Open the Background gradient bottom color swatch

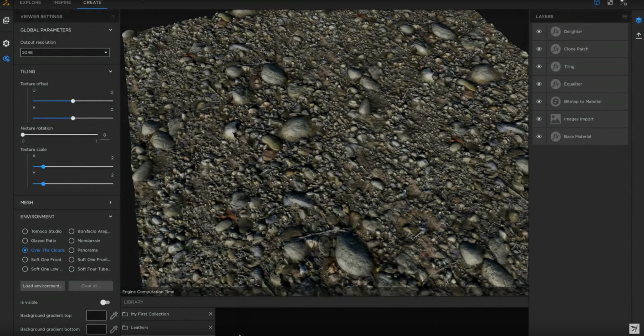[96, 329]
